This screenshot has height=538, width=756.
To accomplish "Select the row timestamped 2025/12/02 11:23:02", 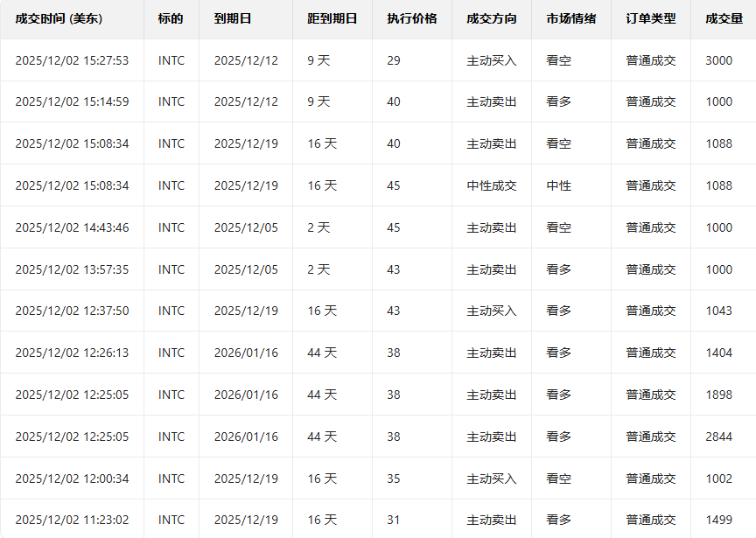I will pyautogui.click(x=72, y=520).
